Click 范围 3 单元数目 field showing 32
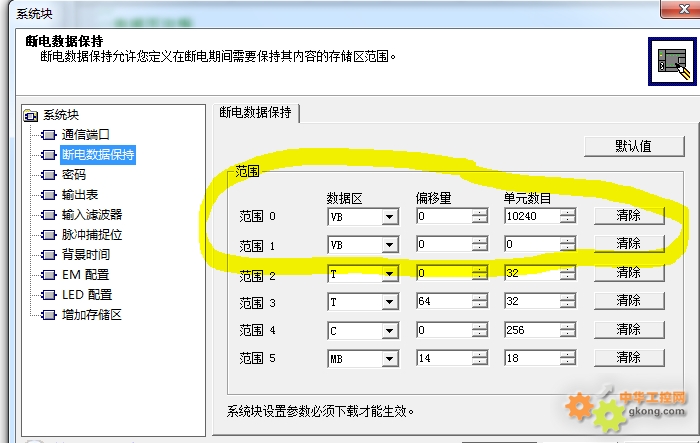Viewport: 700px width, 443px height. tap(532, 301)
